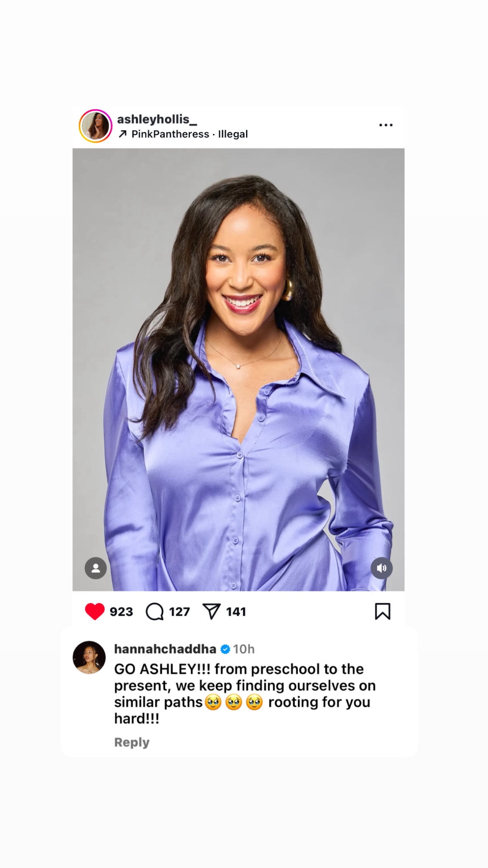
Task: Open the three-dot more options menu
Action: click(385, 125)
